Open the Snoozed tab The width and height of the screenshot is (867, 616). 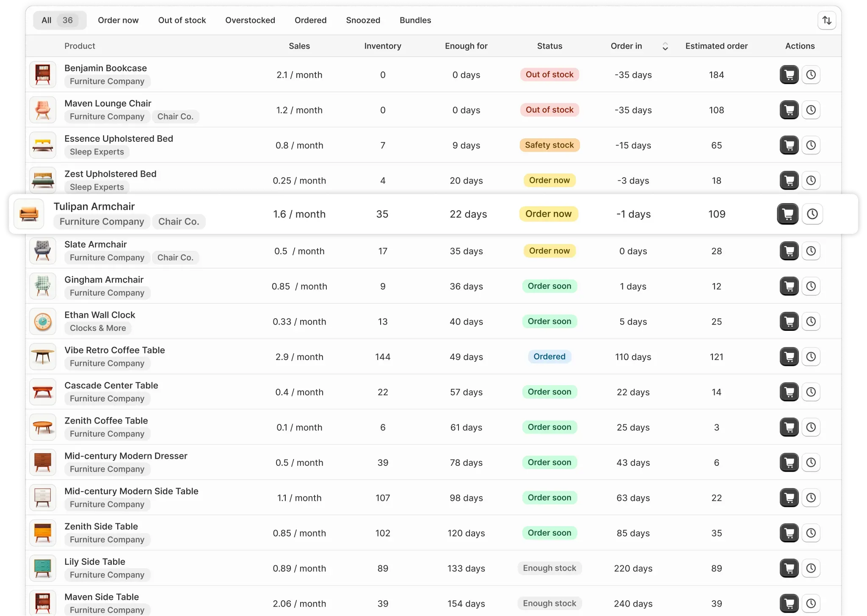click(363, 20)
